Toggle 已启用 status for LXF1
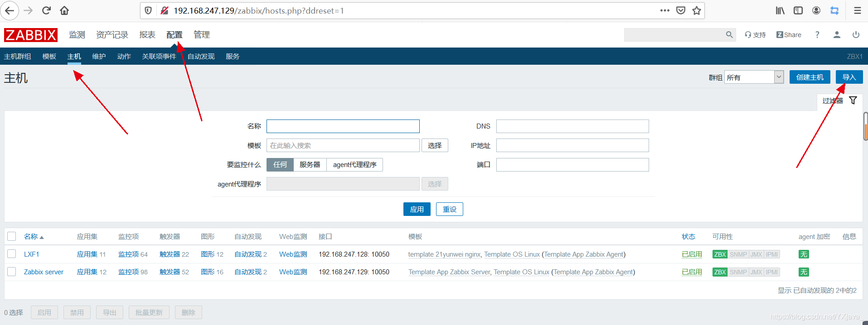 tap(692, 254)
